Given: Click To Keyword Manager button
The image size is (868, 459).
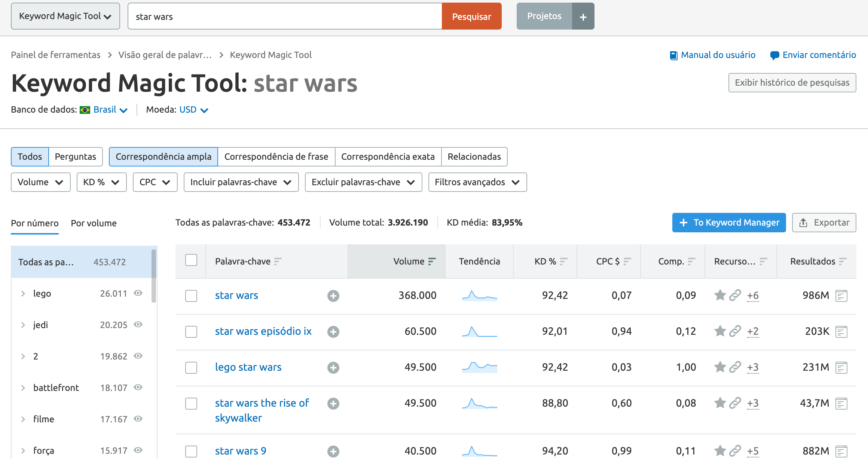Looking at the screenshot, I should pyautogui.click(x=729, y=223).
